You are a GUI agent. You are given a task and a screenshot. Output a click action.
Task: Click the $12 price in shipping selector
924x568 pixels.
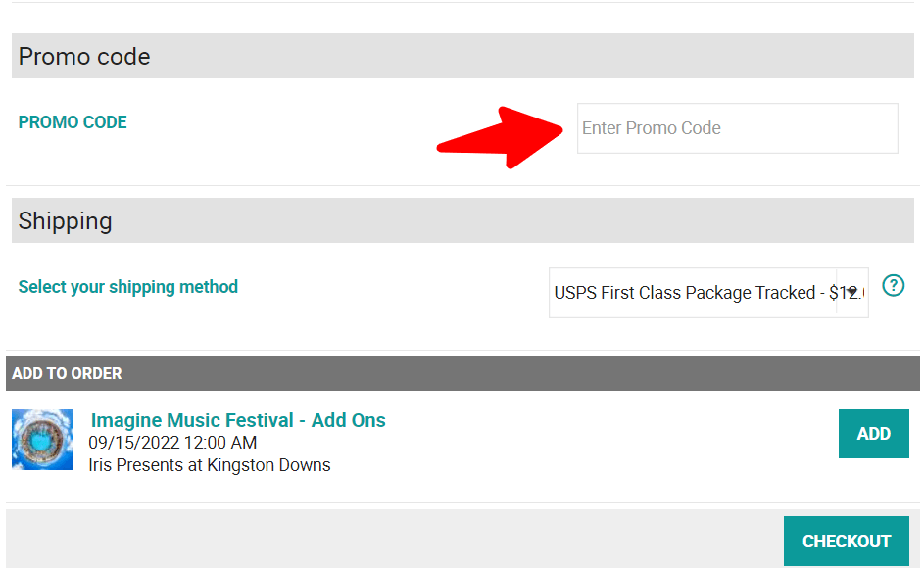coord(845,293)
